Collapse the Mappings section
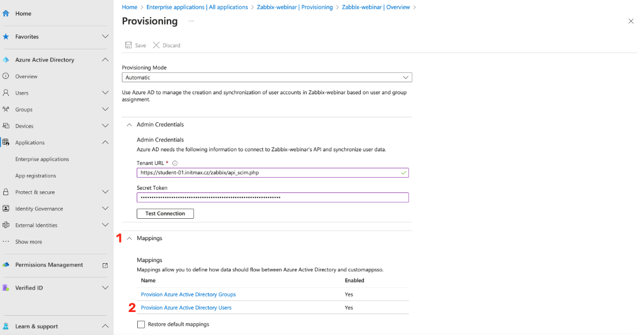Screen dimensions: 644x335 130,239
